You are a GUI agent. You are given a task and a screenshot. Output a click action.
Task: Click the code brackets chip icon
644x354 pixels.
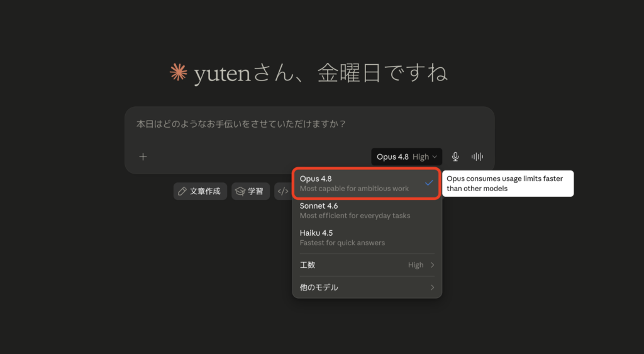pyautogui.click(x=283, y=191)
